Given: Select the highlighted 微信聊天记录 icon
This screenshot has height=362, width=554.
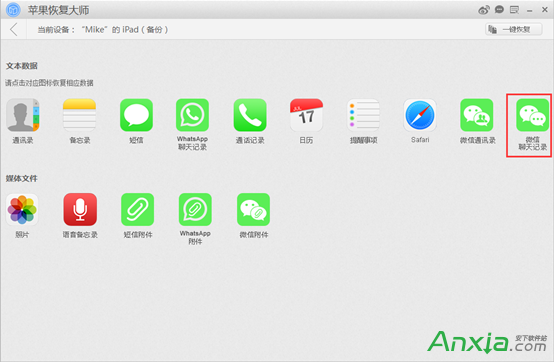Looking at the screenshot, I should (533, 115).
